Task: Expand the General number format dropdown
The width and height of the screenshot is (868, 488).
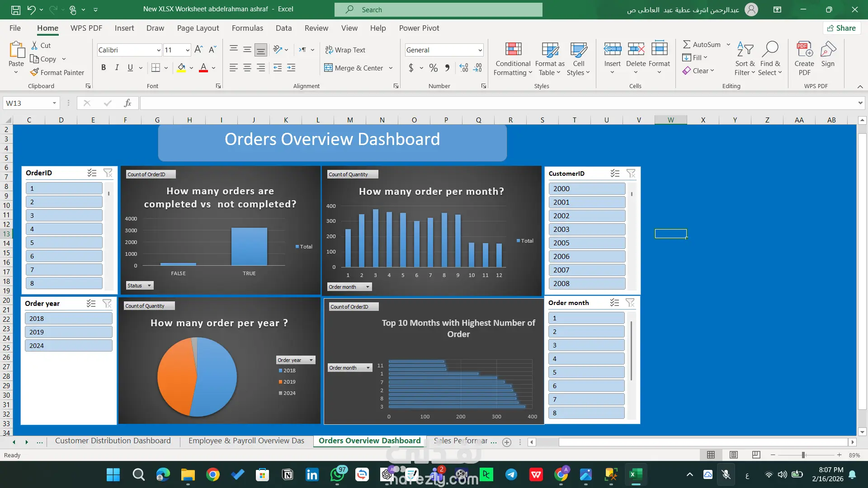Action: click(x=480, y=50)
